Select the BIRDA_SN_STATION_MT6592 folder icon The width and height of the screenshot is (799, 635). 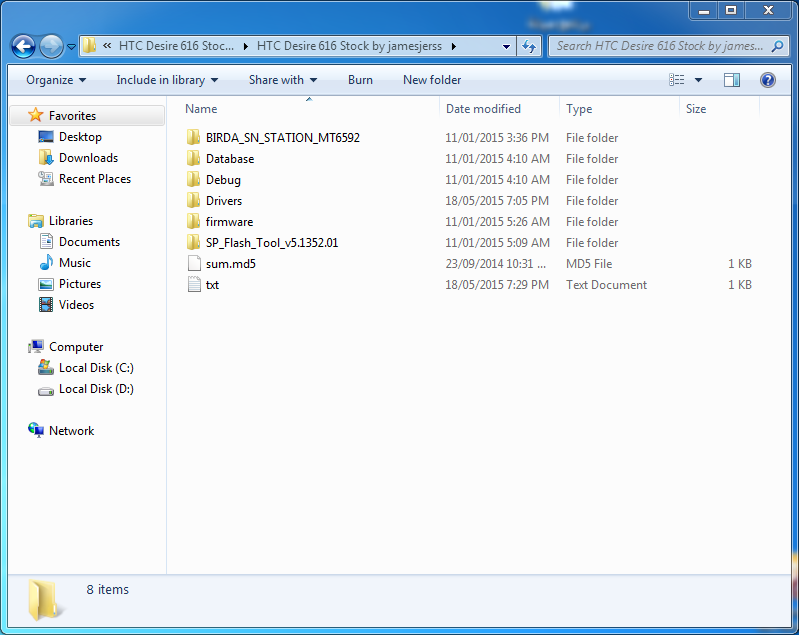pos(194,137)
